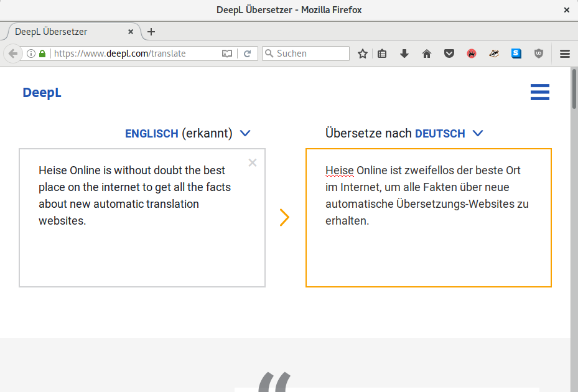Click the blue S extension icon
This screenshot has height=392, width=578.
coord(516,54)
